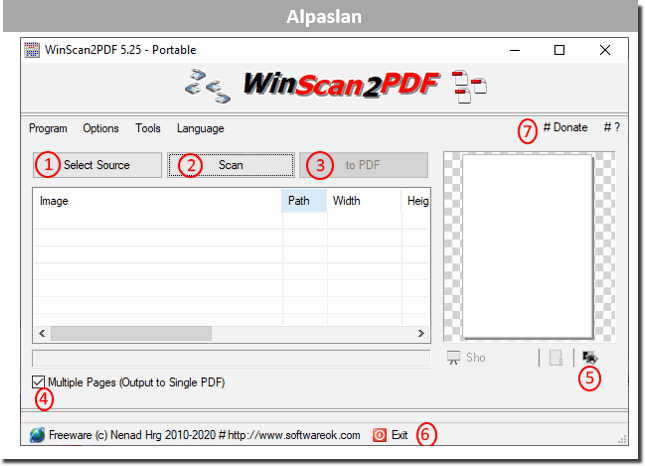Click the Exit button in status bar
The image size is (645, 466).
(x=390, y=435)
